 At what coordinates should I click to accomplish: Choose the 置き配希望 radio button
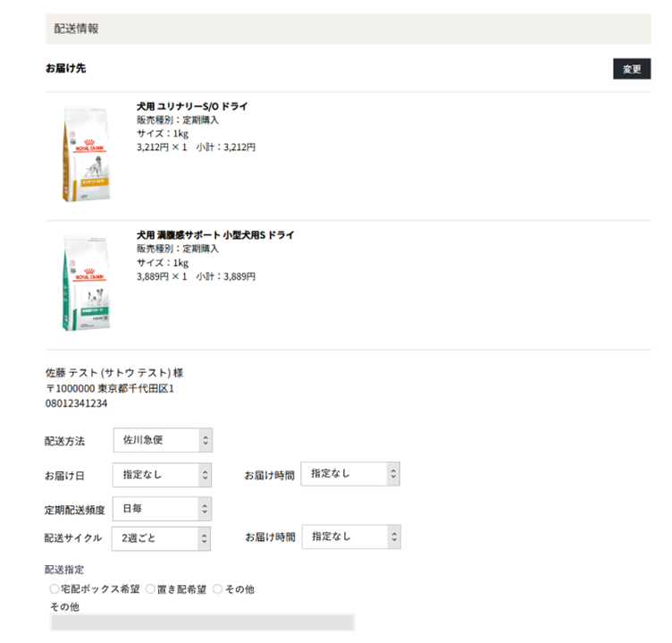pyautogui.click(x=150, y=589)
